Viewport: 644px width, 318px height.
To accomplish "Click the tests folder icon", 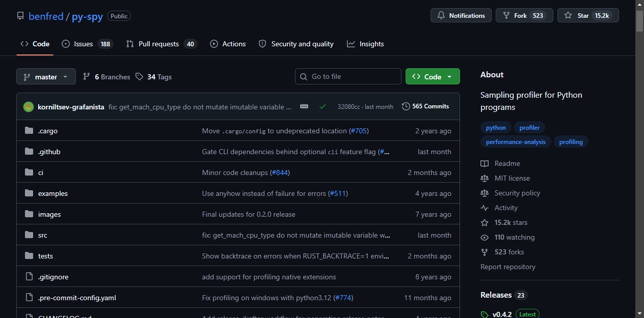I will coord(29,256).
